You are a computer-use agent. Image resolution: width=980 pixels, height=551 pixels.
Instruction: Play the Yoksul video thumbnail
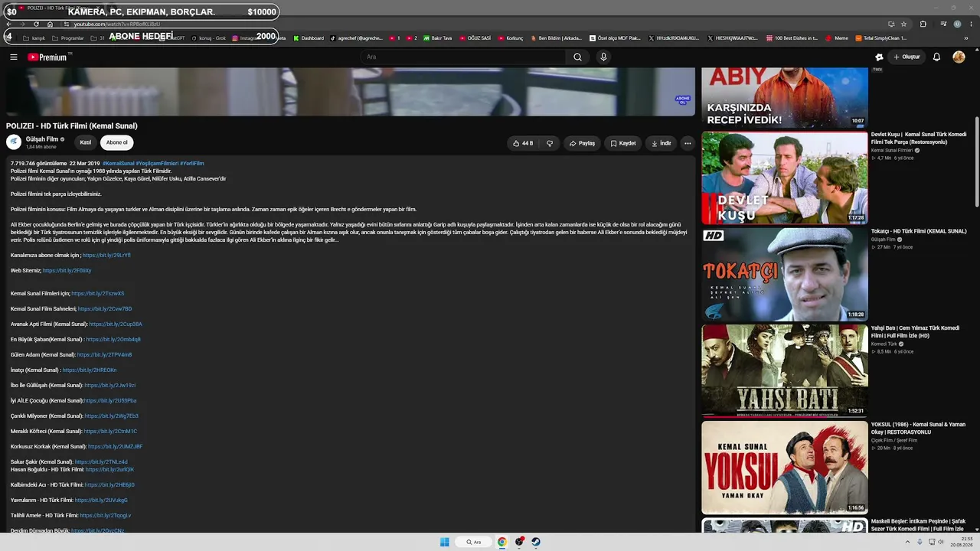785,468
